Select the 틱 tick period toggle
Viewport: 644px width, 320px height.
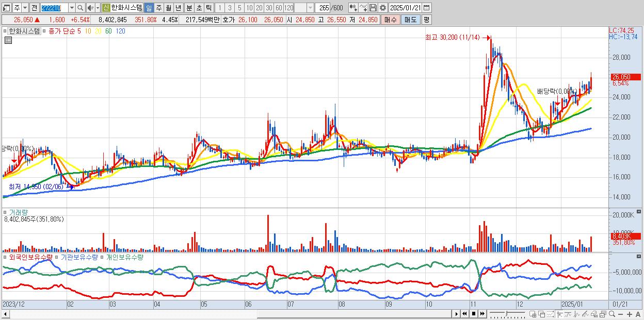[x=208, y=8]
